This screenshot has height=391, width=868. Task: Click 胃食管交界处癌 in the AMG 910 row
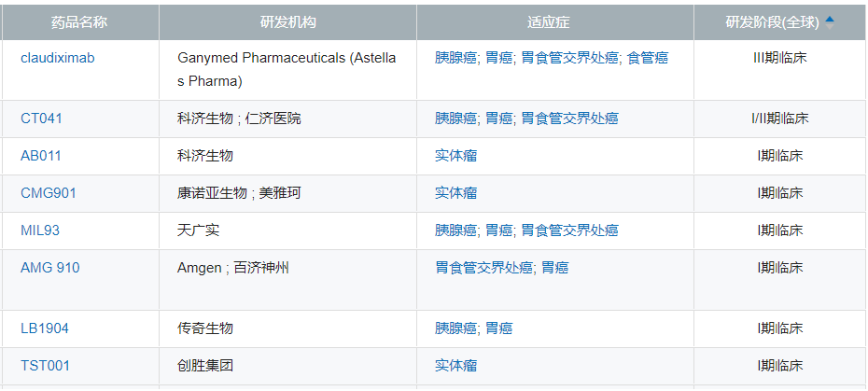483,268
